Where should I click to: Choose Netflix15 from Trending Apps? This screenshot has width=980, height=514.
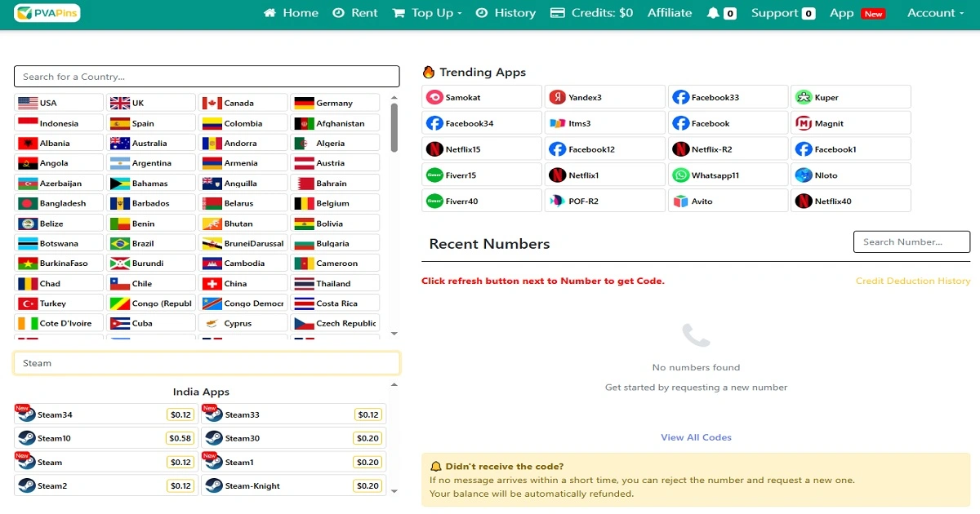[x=482, y=149]
